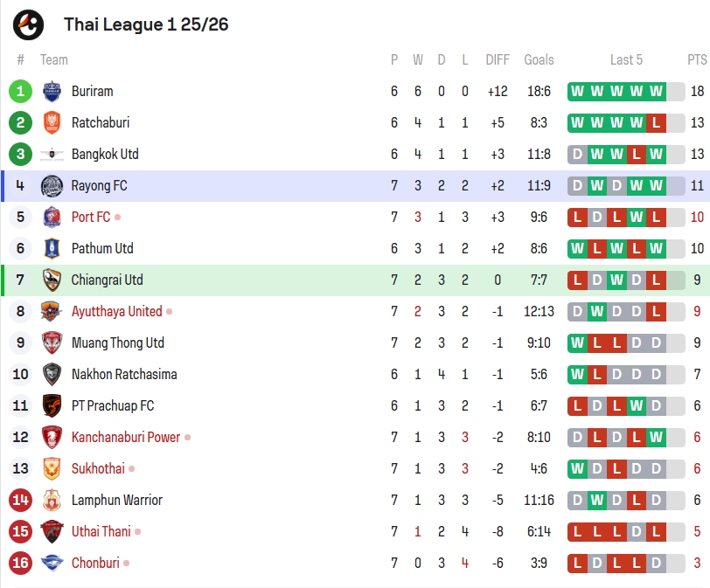Click the DIFF column header

(498, 59)
